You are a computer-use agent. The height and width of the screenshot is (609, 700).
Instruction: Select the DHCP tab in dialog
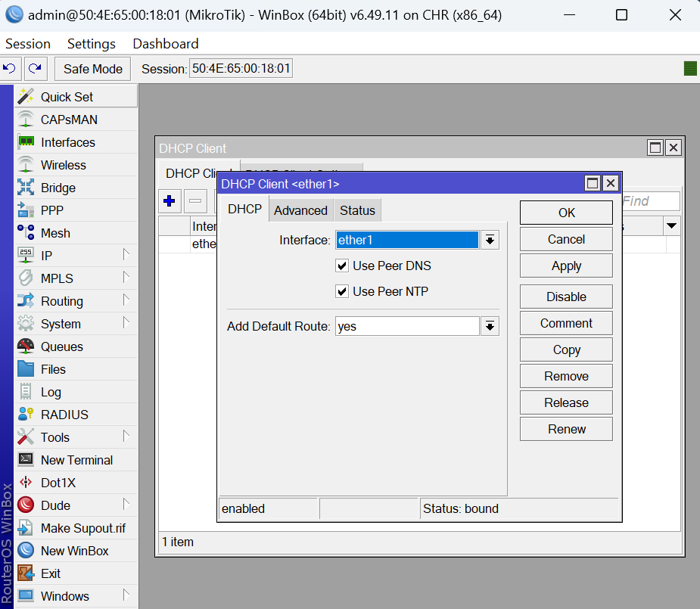(244, 210)
